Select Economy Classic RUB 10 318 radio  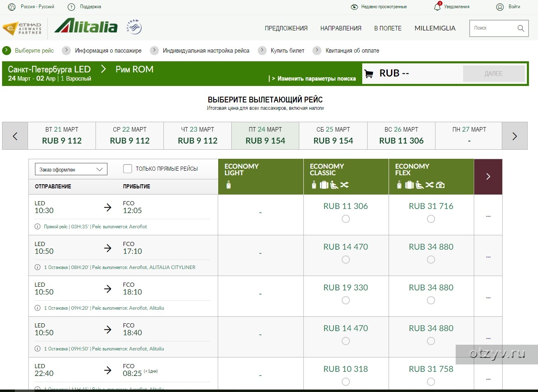coord(346,382)
